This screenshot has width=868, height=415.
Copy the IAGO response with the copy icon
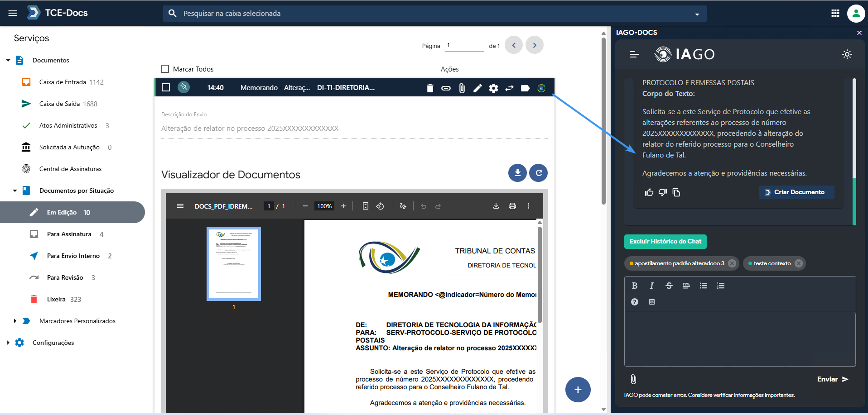676,192
